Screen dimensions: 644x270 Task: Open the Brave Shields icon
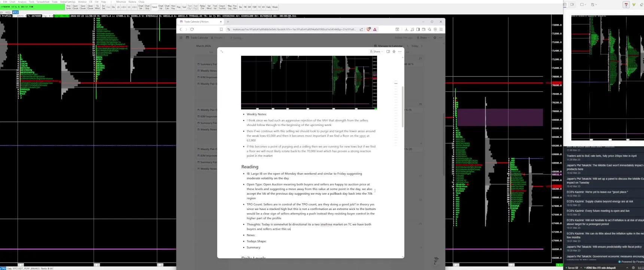point(368,29)
